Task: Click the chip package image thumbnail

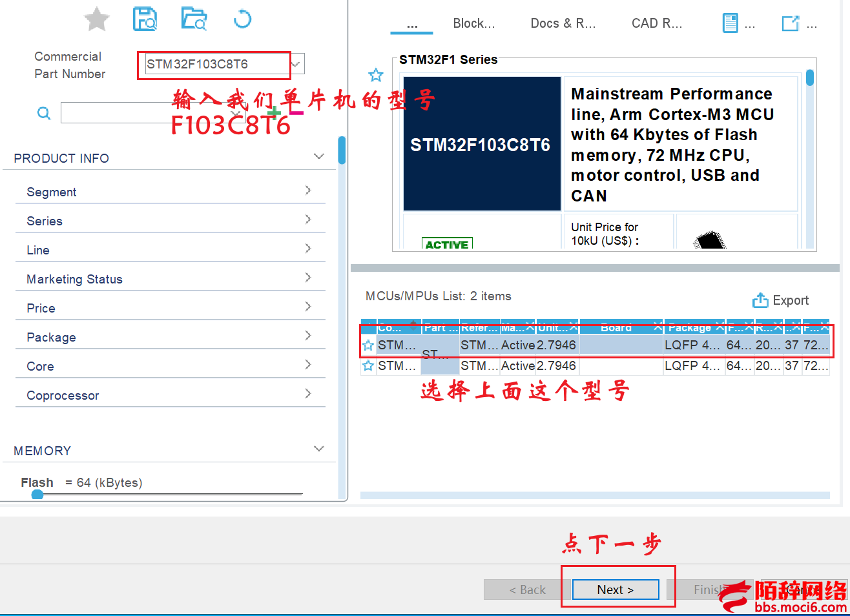Action: (710, 240)
